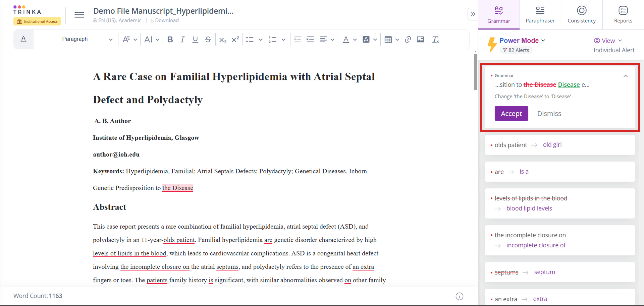
Task: Click the Word Count: 1163 status
Action: pos(38,296)
